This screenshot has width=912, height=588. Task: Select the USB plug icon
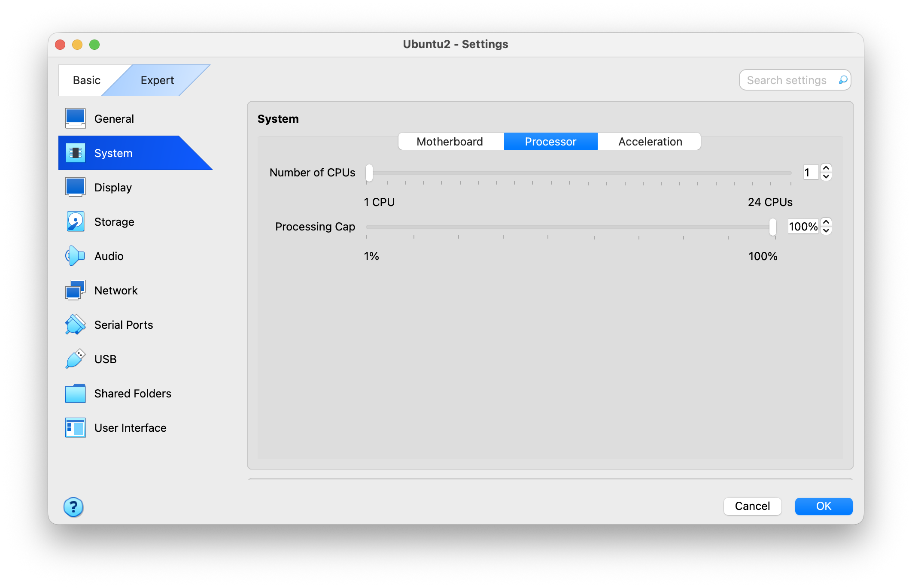[75, 359]
